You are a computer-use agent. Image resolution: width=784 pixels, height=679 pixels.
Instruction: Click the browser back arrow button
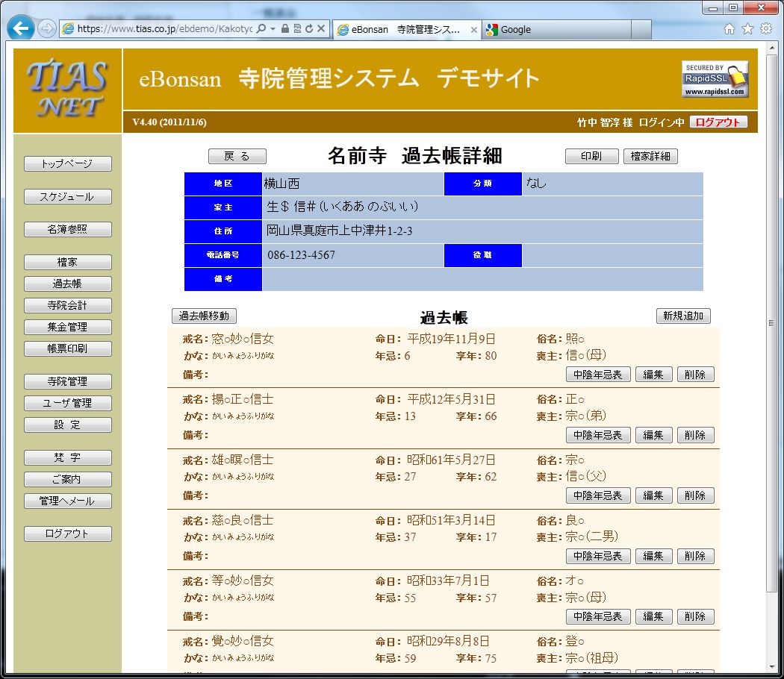pos(20,28)
